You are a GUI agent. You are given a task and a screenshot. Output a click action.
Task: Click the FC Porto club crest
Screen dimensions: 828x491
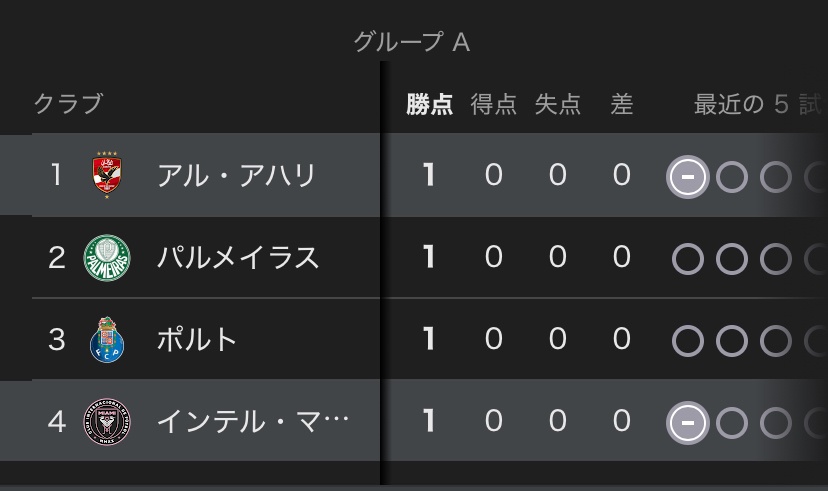coord(105,339)
